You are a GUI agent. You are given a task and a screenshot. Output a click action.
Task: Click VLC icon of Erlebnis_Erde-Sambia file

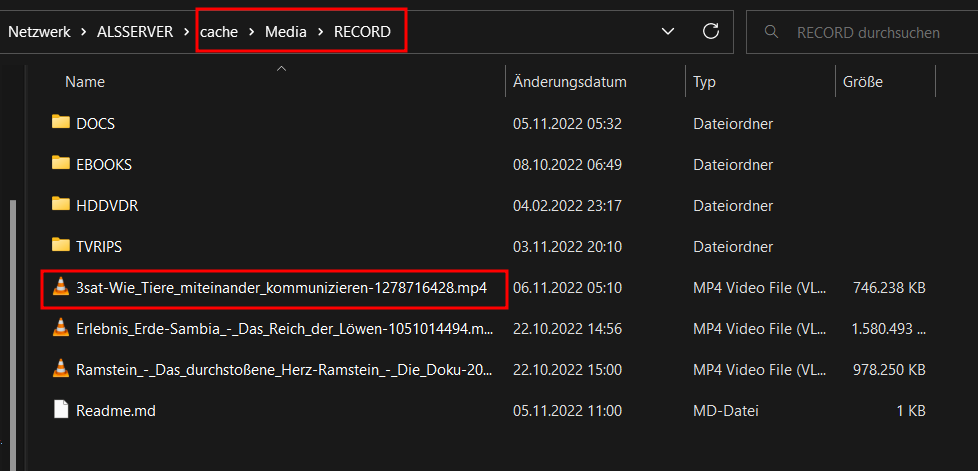tap(61, 328)
